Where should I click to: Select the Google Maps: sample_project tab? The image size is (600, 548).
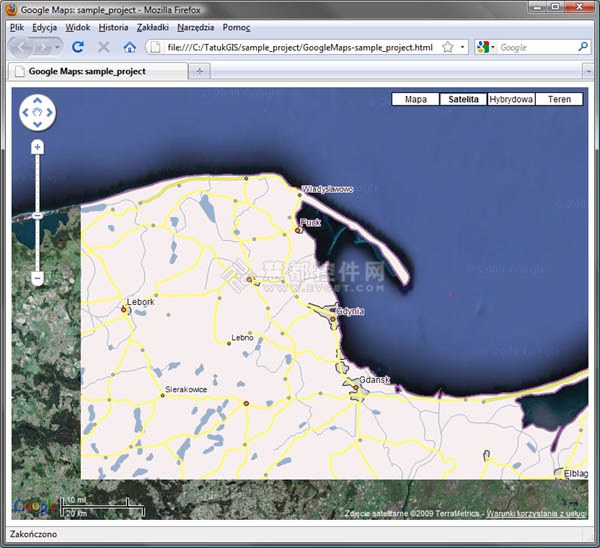98,72
